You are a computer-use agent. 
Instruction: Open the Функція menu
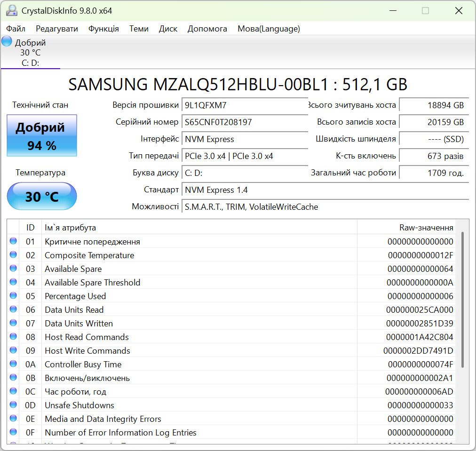pos(103,29)
